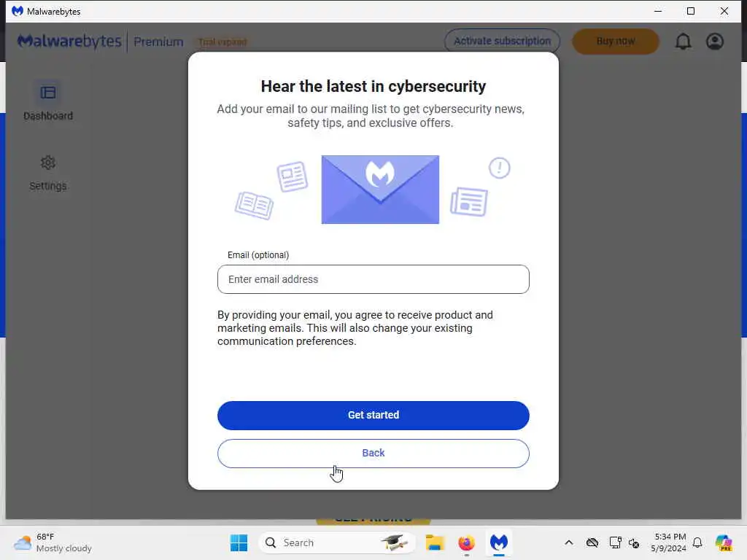Click the Buy now button

tap(616, 42)
